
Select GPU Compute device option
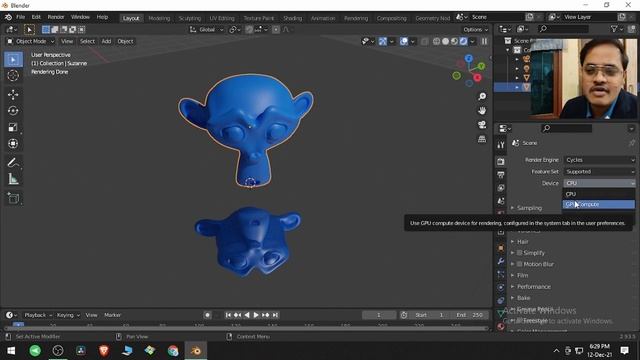coord(599,204)
